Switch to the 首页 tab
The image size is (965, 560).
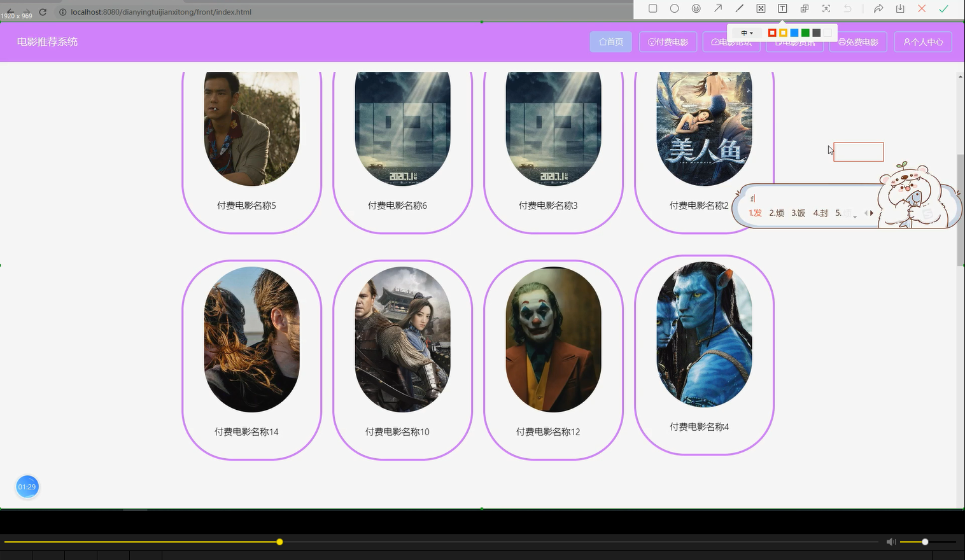click(610, 41)
